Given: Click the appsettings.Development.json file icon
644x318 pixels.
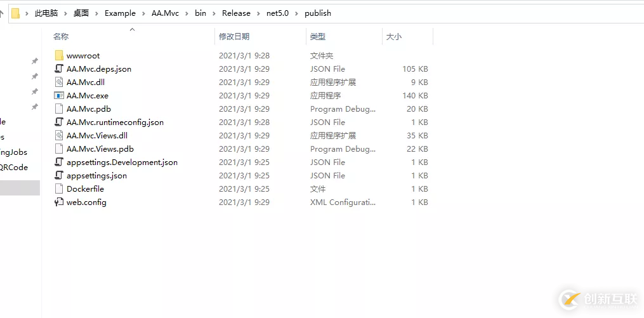Looking at the screenshot, I should (59, 162).
